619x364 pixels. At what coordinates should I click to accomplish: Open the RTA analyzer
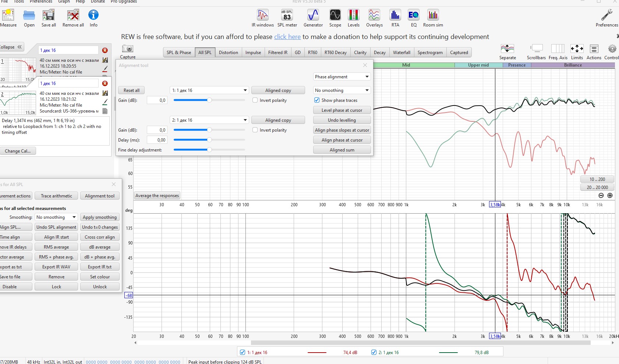(x=395, y=15)
